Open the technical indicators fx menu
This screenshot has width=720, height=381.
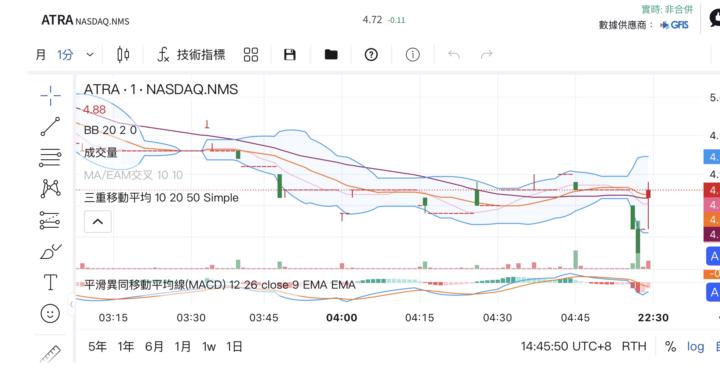click(x=191, y=55)
